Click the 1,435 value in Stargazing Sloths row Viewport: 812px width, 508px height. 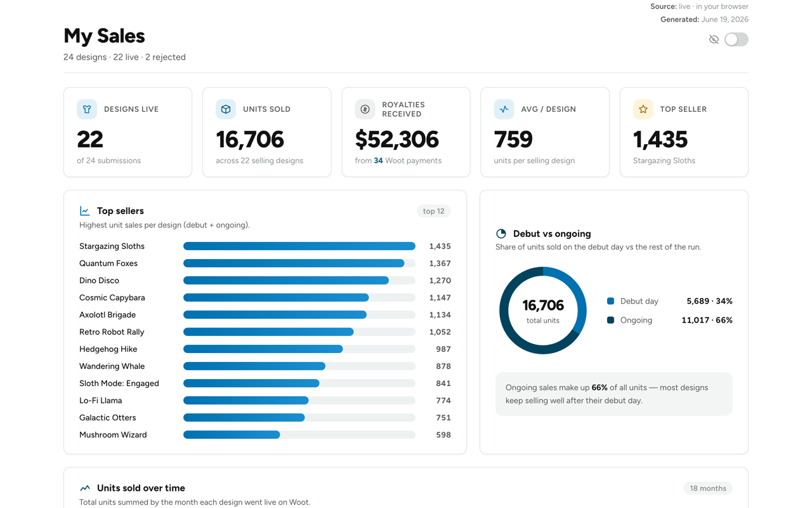[x=440, y=246]
